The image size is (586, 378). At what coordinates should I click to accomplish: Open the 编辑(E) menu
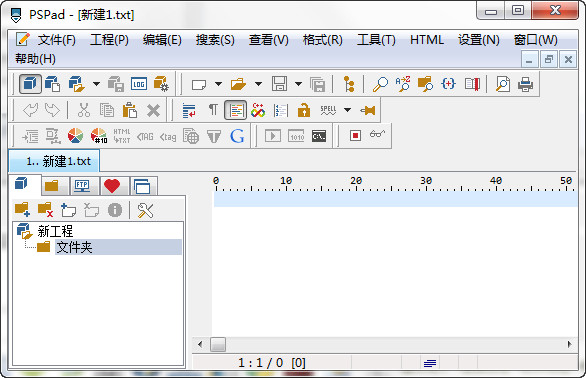point(162,40)
